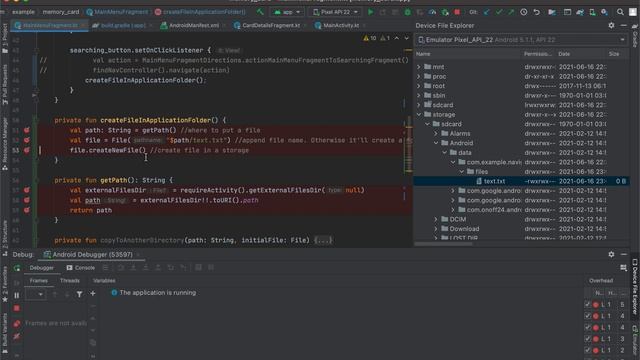Run the app with green play button
This screenshot has width=640, height=360.
point(371,12)
